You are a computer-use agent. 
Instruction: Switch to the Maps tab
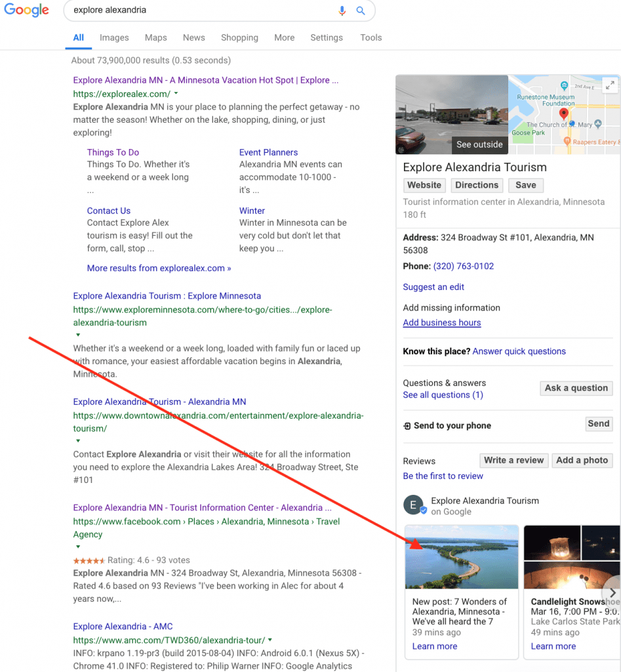point(156,37)
